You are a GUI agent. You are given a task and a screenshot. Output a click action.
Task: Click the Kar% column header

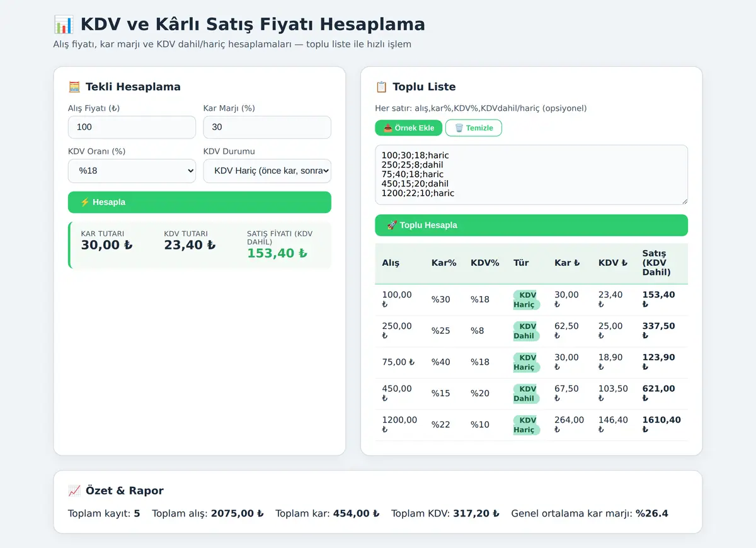[x=444, y=263]
